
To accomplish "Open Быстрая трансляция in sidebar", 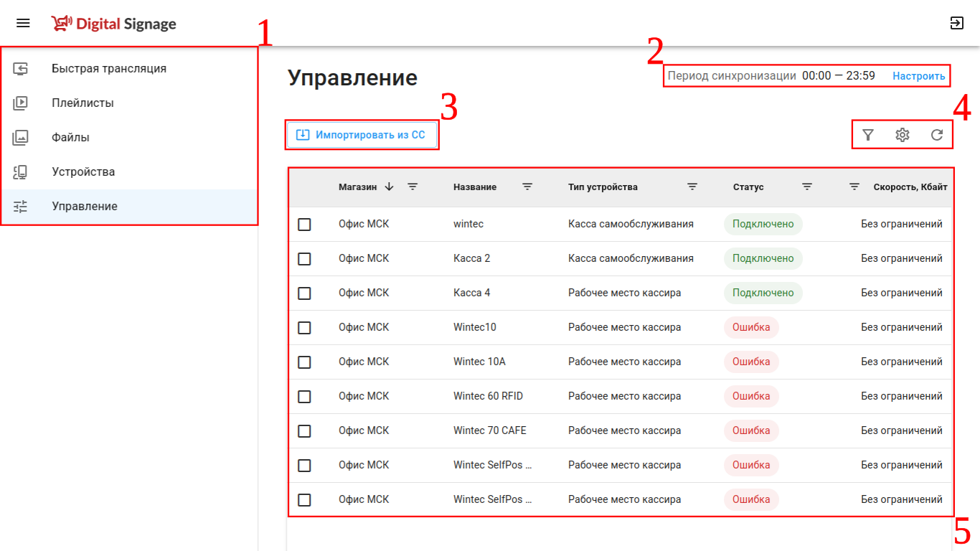I will click(108, 69).
